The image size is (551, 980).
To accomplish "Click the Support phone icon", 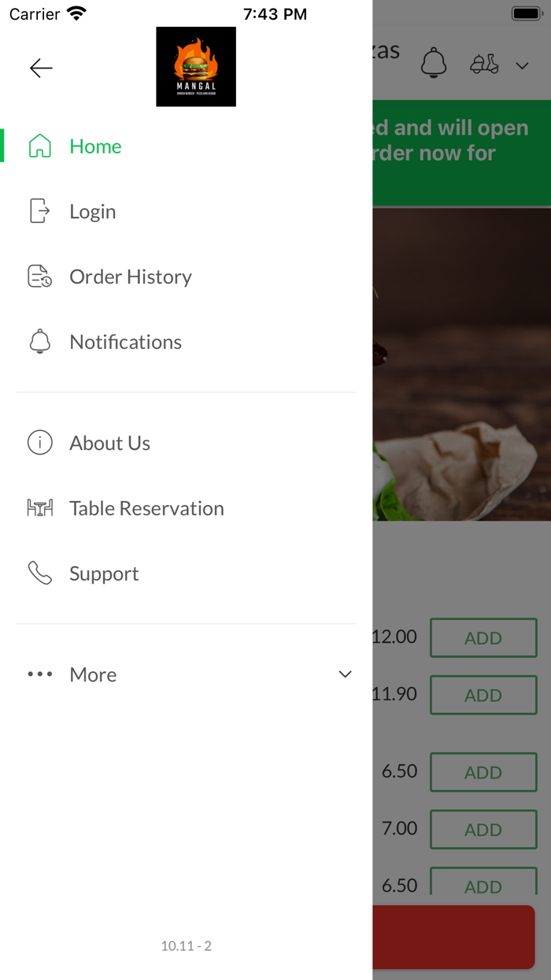I will (39, 574).
